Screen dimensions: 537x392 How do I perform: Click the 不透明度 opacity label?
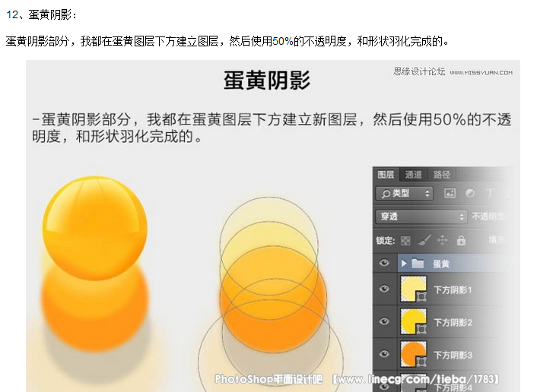pos(488,217)
